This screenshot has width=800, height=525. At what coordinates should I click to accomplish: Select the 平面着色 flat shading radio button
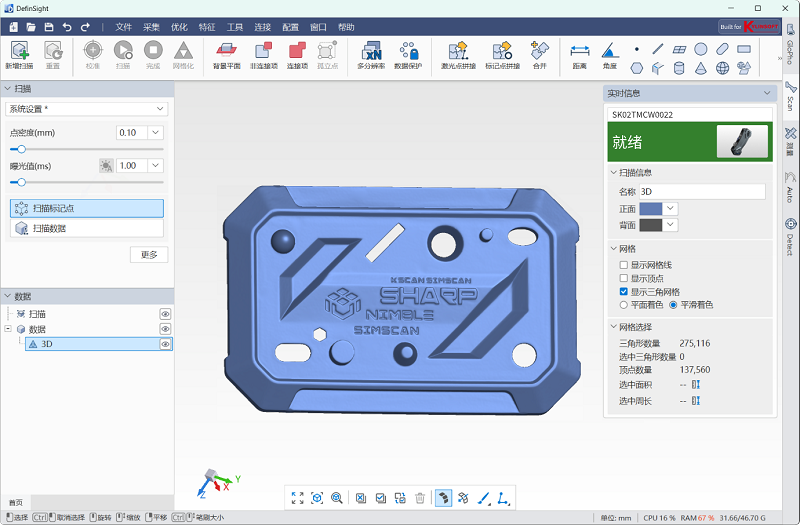point(624,304)
